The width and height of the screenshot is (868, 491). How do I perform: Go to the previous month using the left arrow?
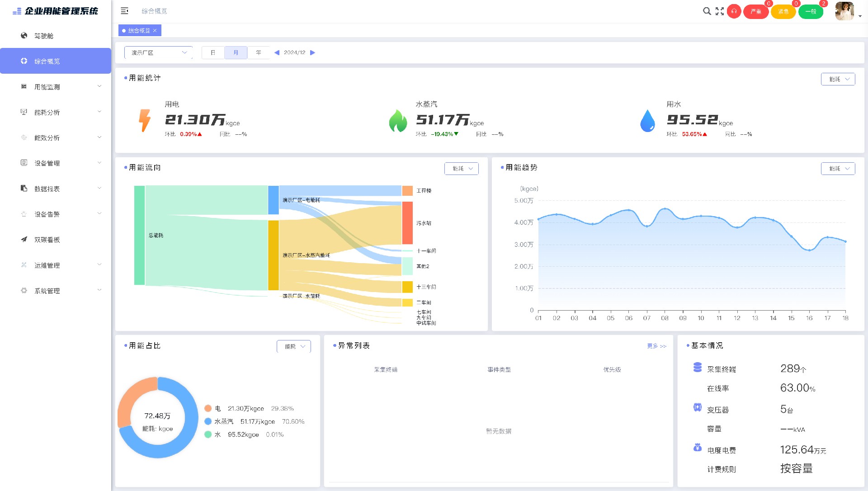pyautogui.click(x=277, y=53)
